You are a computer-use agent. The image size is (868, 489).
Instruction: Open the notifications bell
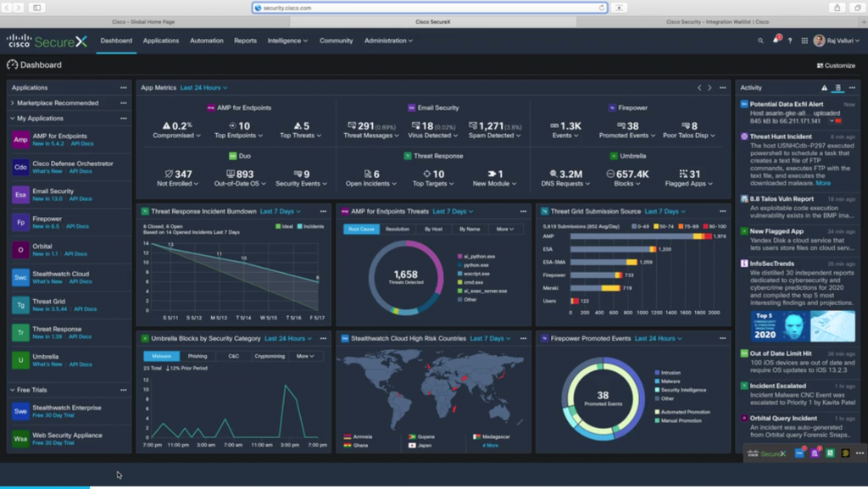[x=775, y=41]
